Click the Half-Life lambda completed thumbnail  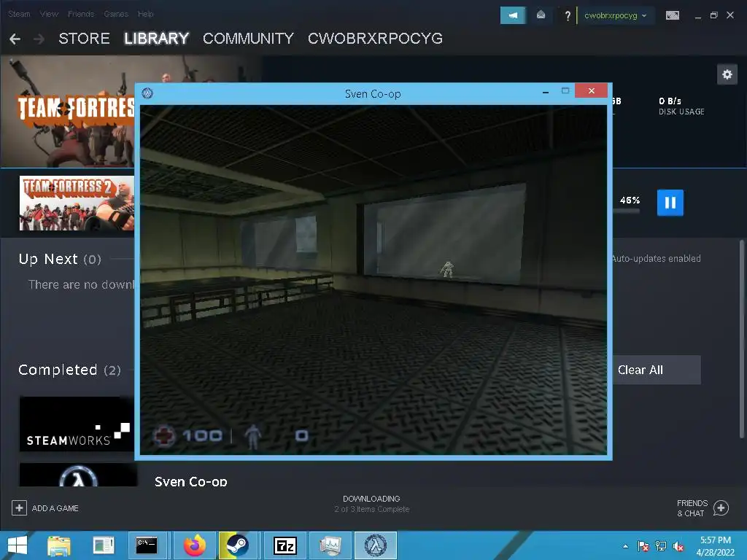78,475
